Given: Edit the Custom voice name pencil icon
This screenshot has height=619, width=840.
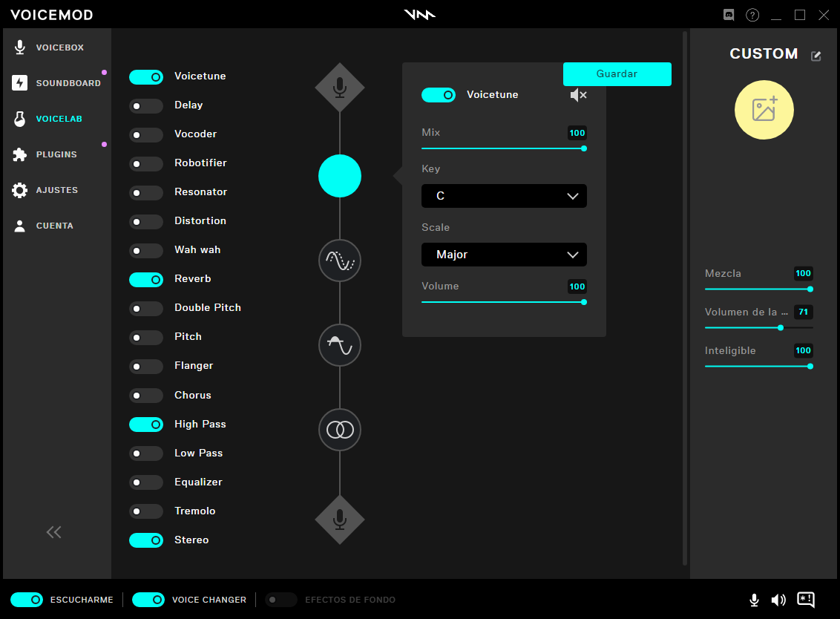Looking at the screenshot, I should (x=816, y=56).
